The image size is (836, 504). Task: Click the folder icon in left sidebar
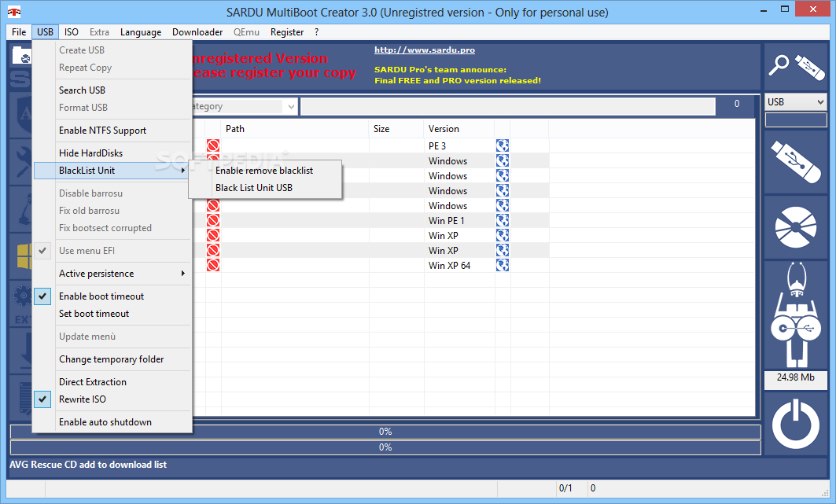coord(21,55)
